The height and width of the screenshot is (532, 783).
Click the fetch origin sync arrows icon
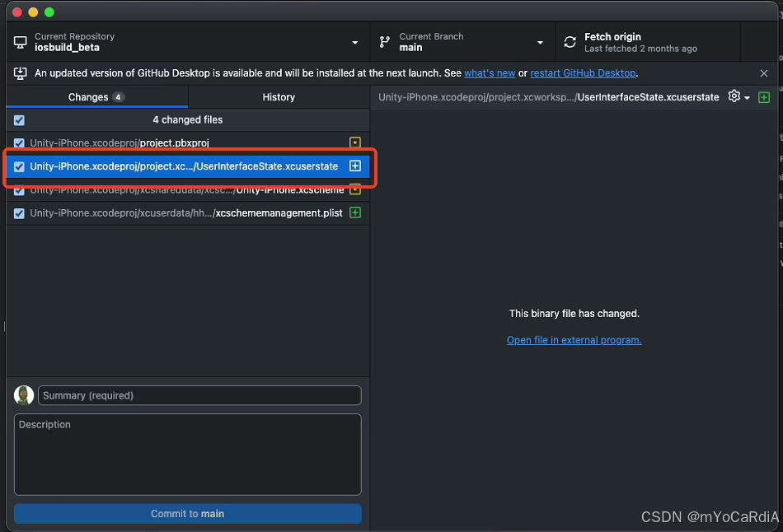click(x=570, y=43)
